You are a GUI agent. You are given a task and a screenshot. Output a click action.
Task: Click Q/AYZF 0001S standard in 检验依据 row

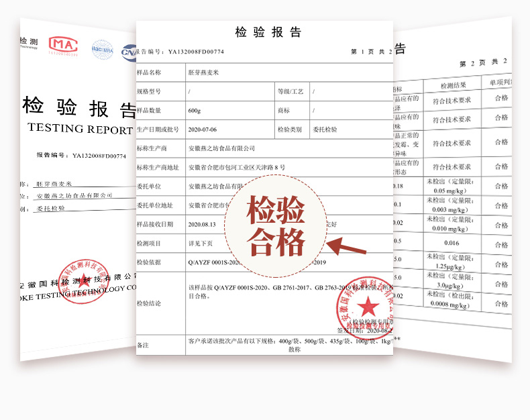214,262
